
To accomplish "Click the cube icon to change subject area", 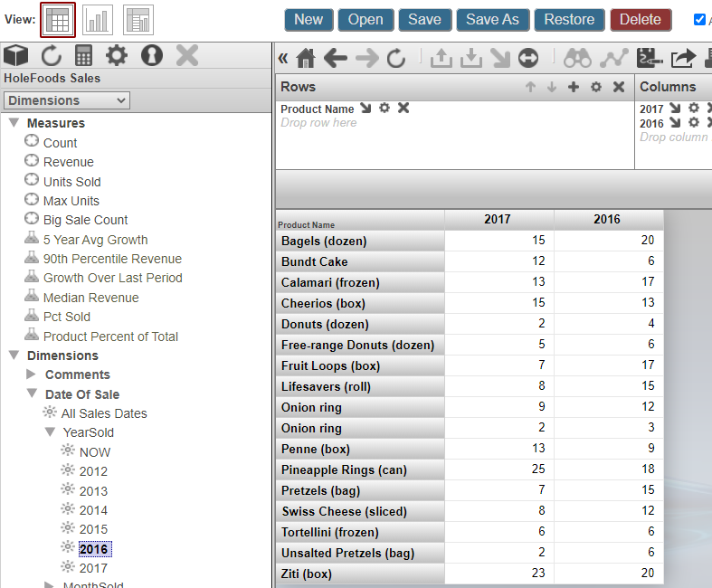I will click(x=16, y=56).
